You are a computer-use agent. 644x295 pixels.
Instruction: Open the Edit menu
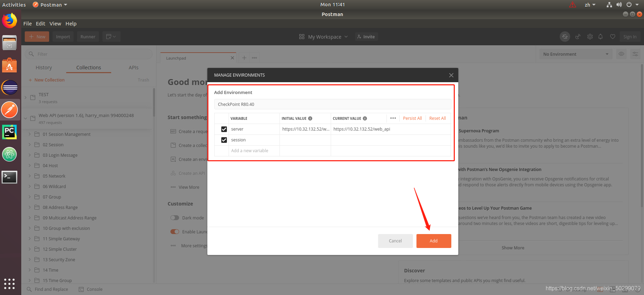(x=40, y=24)
